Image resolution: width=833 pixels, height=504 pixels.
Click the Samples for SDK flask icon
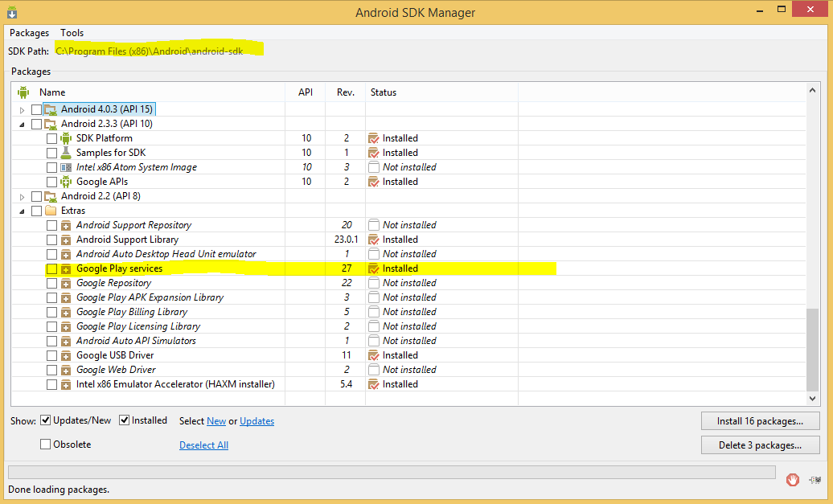66,153
